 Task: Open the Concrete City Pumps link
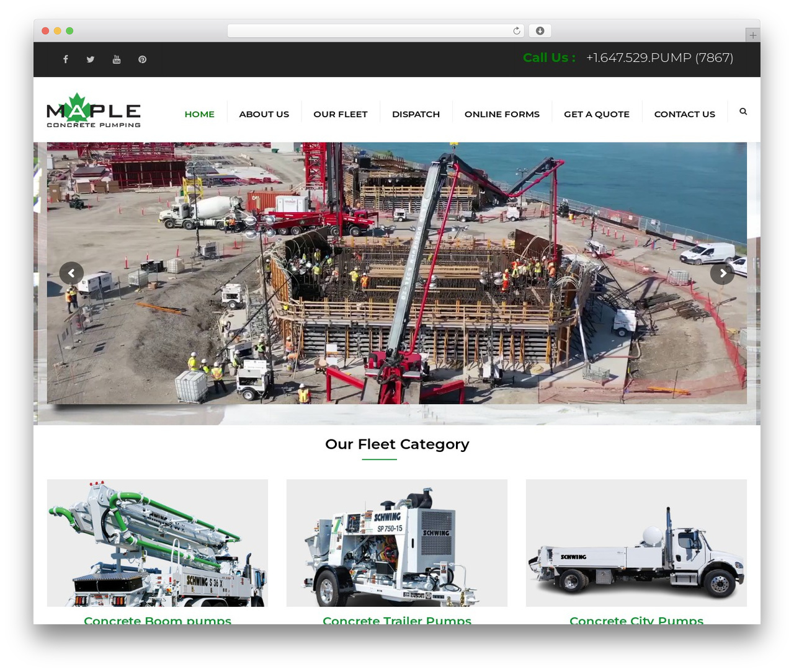click(636, 620)
